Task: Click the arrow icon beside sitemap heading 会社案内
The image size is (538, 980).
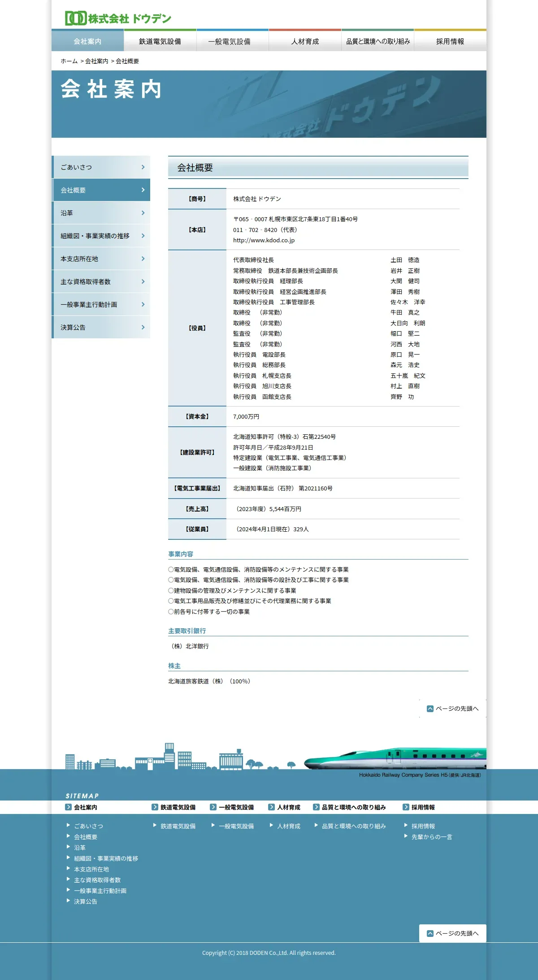Action: (68, 807)
